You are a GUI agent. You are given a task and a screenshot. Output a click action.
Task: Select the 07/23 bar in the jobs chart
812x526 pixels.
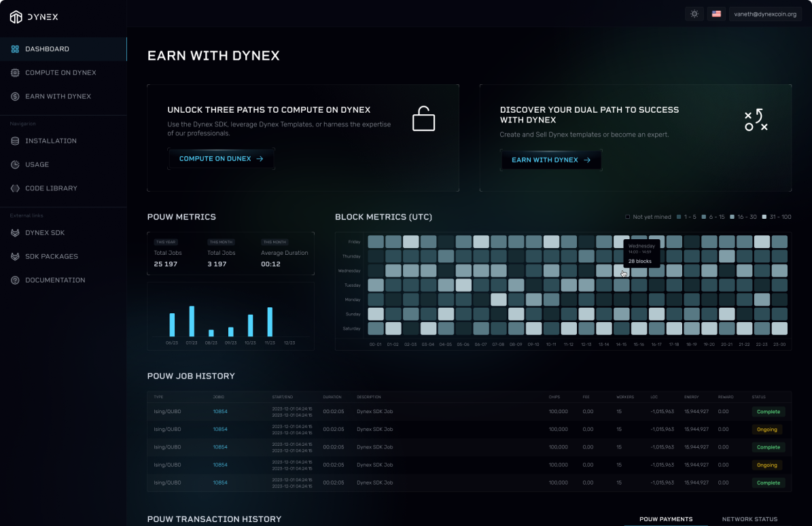coord(192,321)
